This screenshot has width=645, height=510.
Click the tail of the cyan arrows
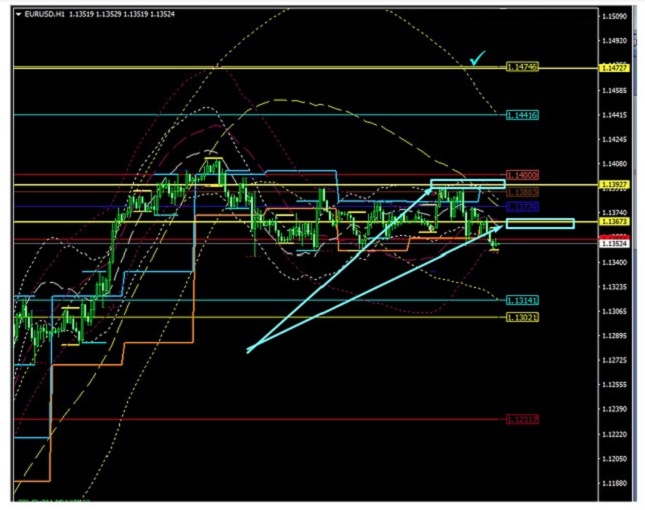pyautogui.click(x=250, y=349)
